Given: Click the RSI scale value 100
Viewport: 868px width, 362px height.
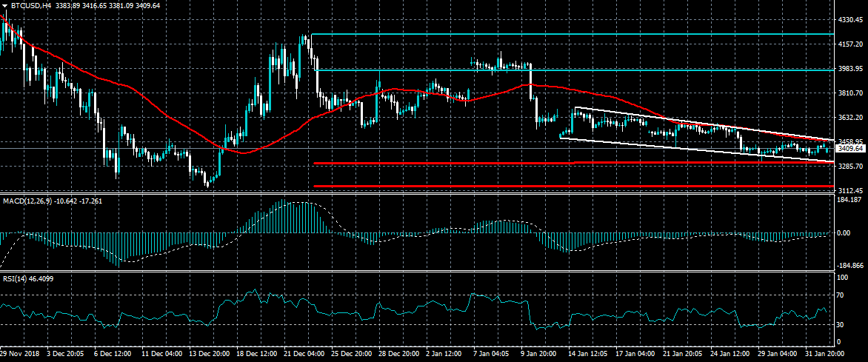Looking at the screenshot, I should [844, 277].
